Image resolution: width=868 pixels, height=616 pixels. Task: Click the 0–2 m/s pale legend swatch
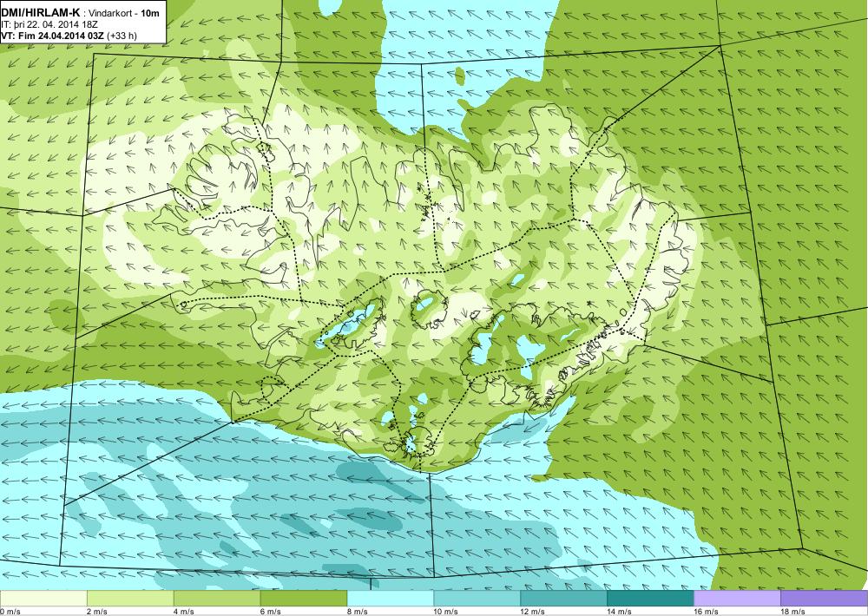pos(43,599)
